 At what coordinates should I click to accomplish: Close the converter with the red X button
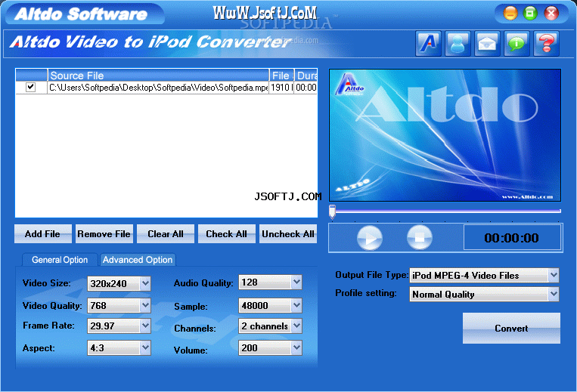(551, 14)
